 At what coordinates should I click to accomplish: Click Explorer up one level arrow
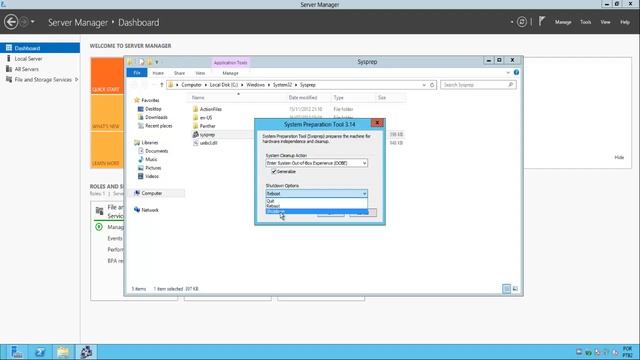click(x=162, y=85)
